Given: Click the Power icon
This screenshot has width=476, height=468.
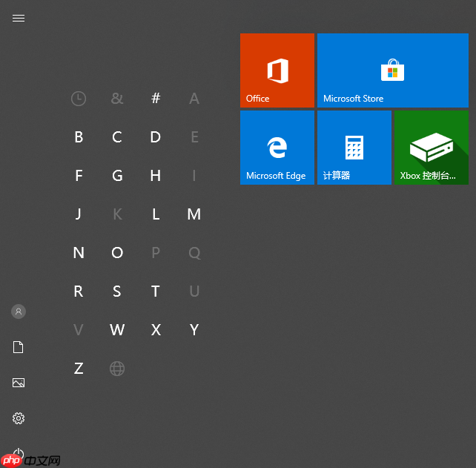Looking at the screenshot, I should (19, 453).
